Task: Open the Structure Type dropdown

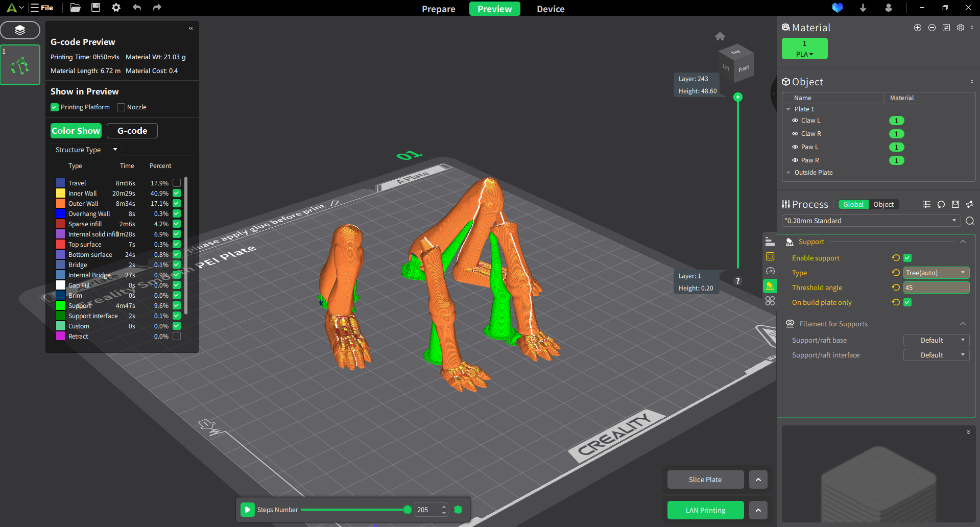Action: [x=86, y=150]
